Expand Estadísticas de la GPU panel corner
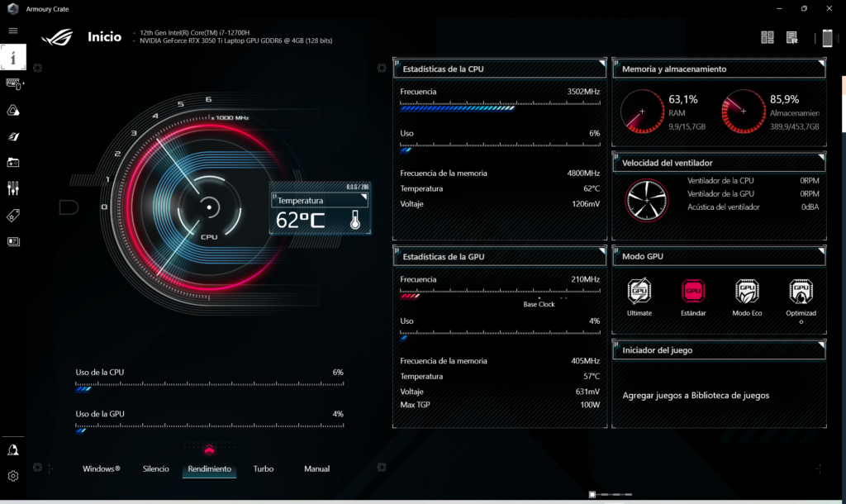846x504 pixels. tap(602, 251)
